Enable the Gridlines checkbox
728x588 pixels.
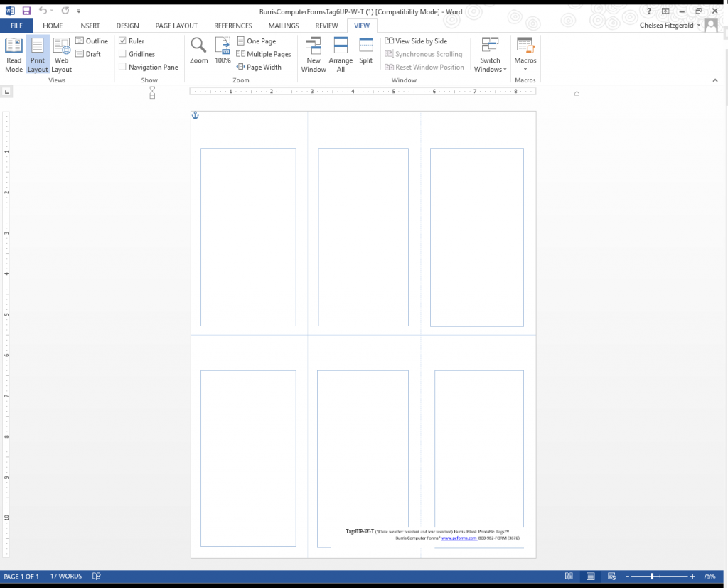(122, 54)
